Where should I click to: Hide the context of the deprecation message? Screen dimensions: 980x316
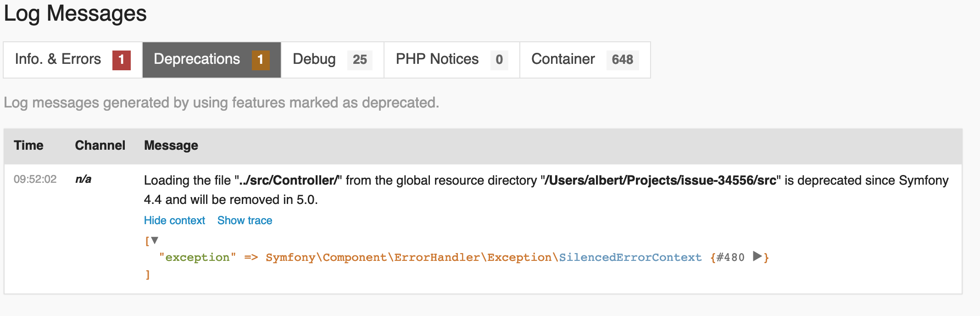point(174,221)
